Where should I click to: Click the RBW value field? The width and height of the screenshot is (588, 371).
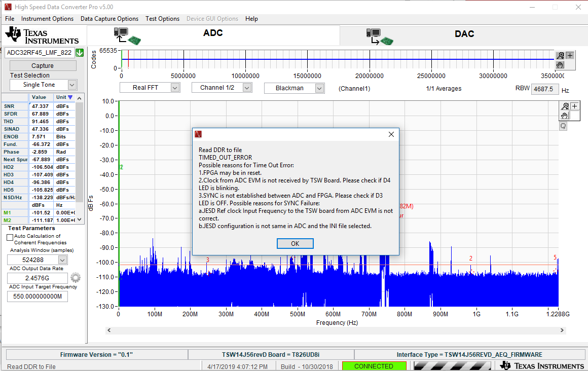(545, 89)
